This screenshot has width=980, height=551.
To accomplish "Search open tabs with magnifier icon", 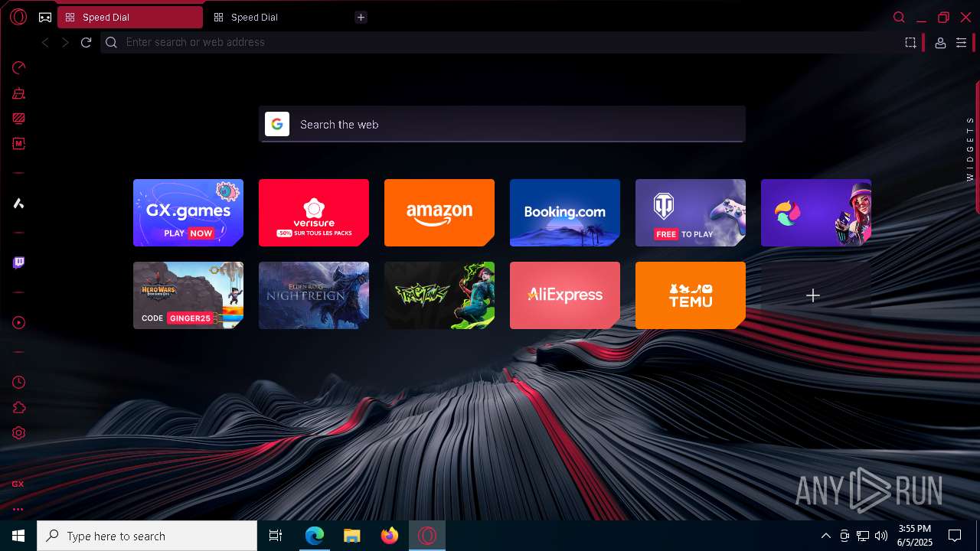I will coord(900,17).
